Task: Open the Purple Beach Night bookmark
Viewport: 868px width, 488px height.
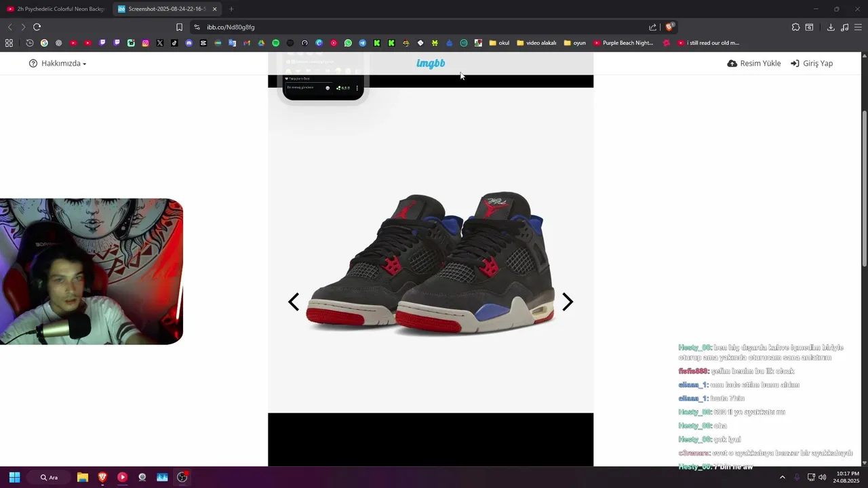Action: coord(623,43)
